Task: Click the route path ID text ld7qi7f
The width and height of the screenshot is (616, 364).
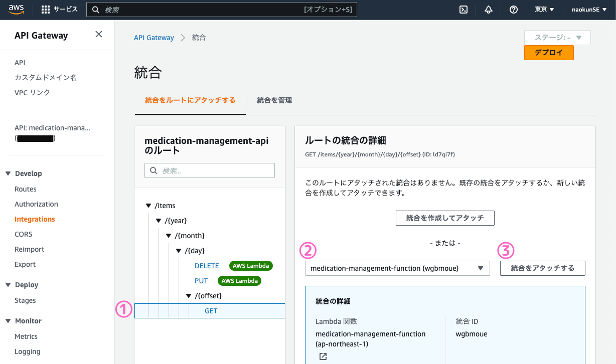Action: (442, 154)
